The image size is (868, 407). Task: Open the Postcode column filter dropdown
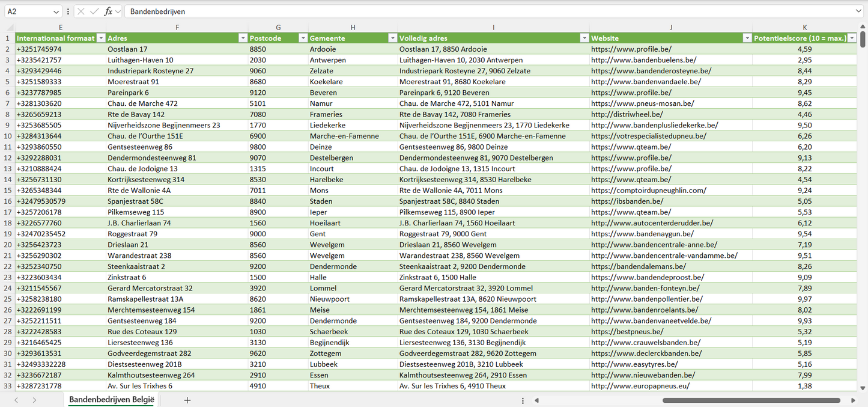pos(303,38)
